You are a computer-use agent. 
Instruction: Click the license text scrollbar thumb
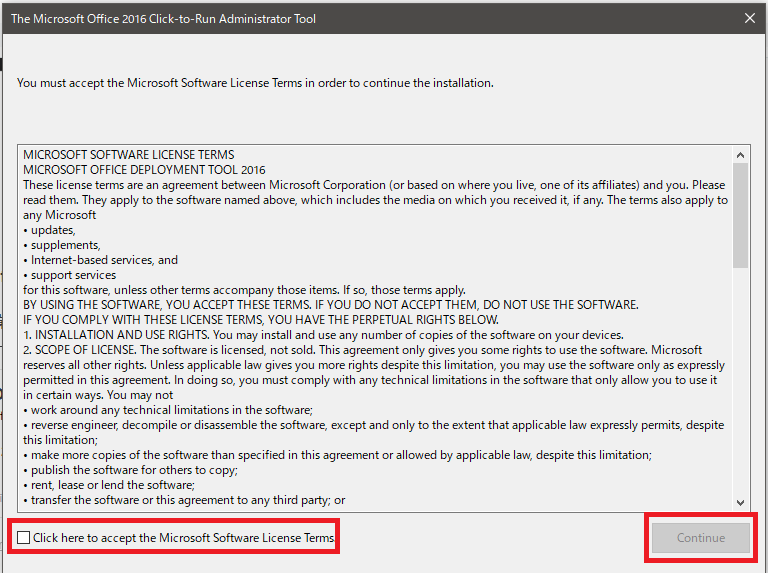pyautogui.click(x=741, y=215)
